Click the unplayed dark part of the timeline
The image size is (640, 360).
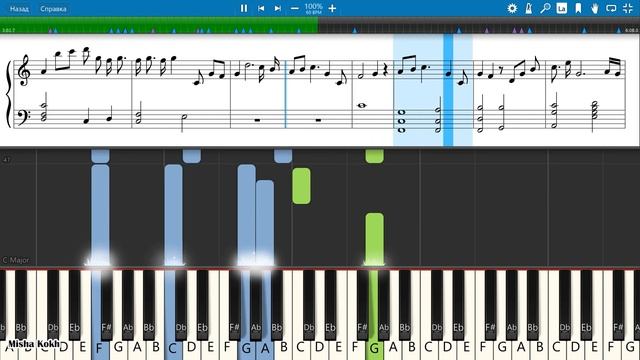(478, 25)
